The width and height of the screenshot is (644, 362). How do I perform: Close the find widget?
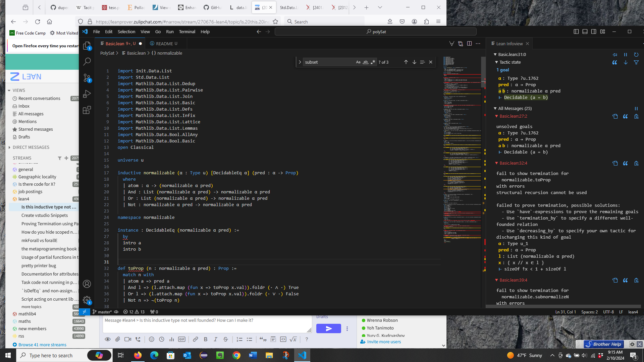coord(431,62)
